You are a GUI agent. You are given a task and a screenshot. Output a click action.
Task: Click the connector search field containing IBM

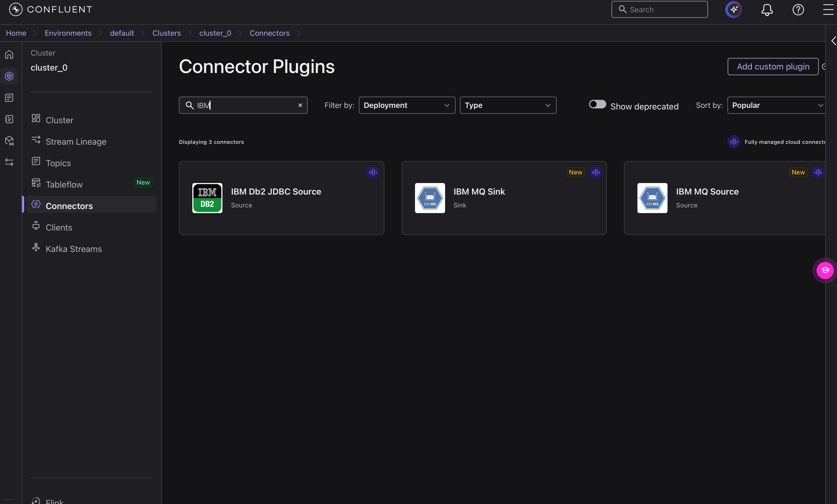pos(243,105)
